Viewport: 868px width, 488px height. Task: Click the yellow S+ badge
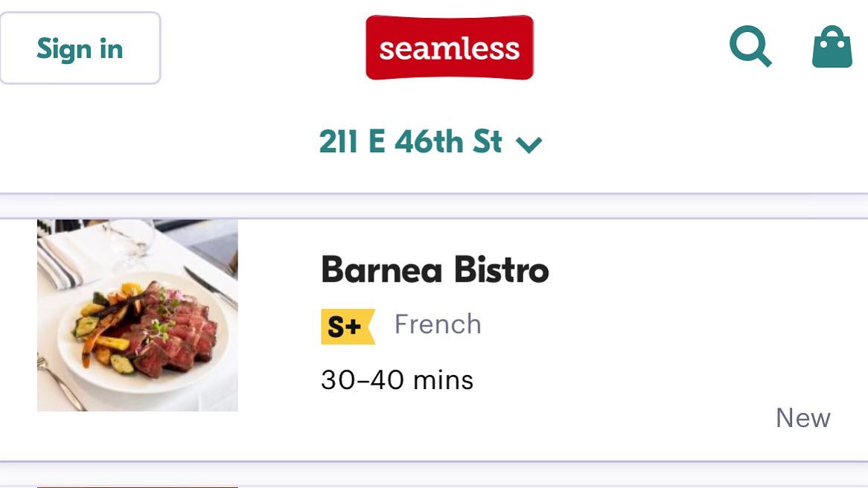348,327
